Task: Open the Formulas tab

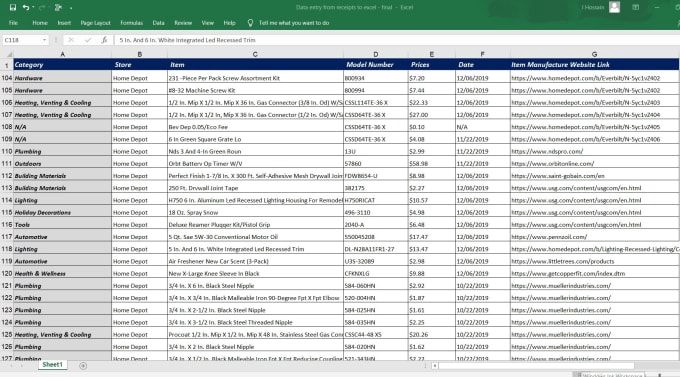Action: coord(131,23)
